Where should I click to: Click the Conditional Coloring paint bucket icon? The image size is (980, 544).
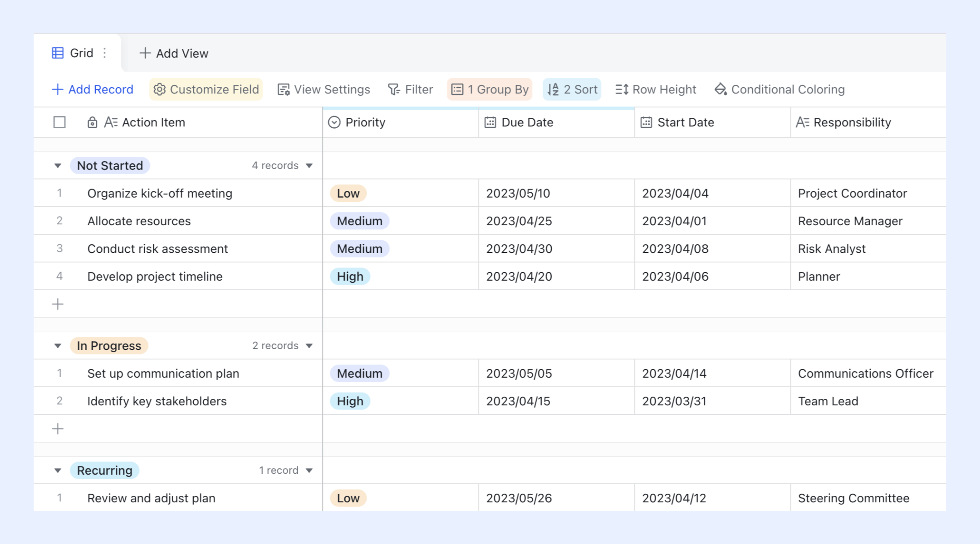[720, 89]
